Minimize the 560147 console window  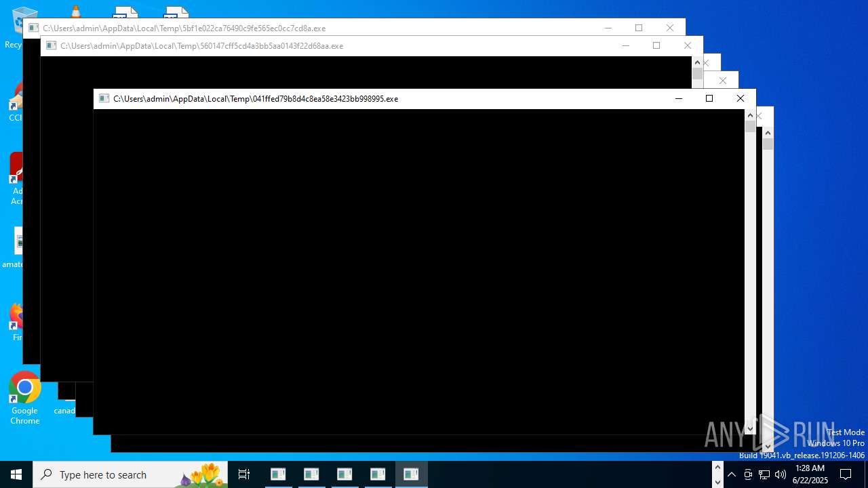tap(625, 46)
